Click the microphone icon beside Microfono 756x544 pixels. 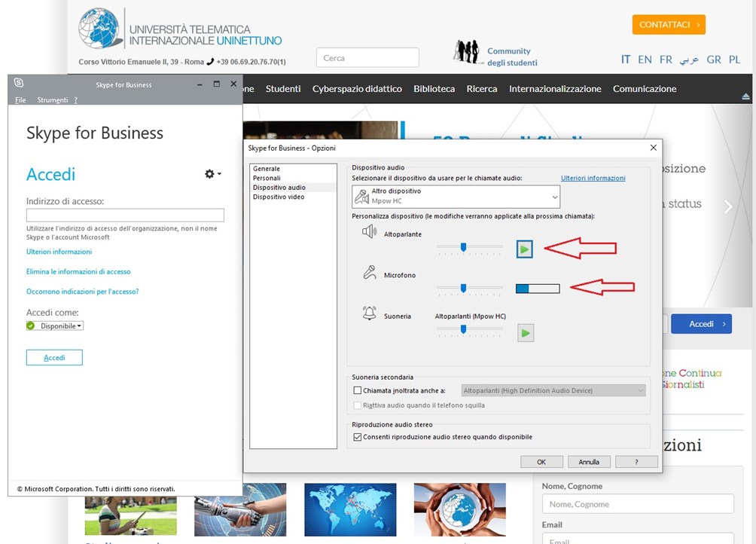click(369, 274)
